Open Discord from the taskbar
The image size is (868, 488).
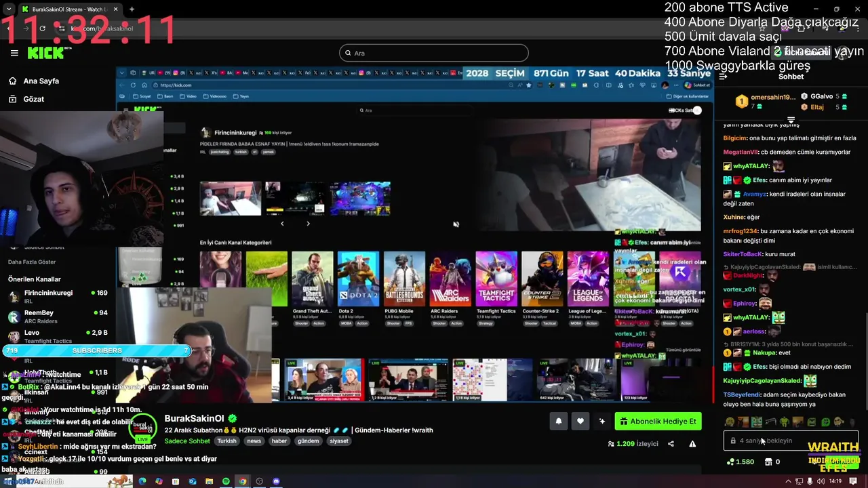pyautogui.click(x=276, y=481)
